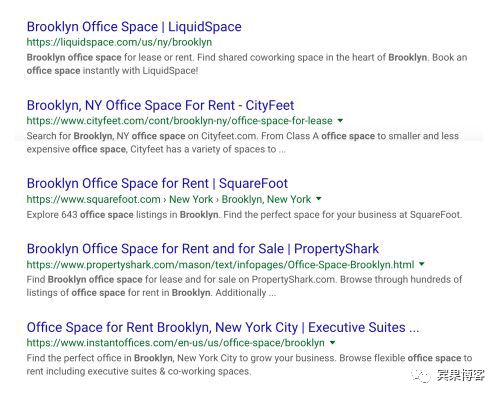Image resolution: width=500 pixels, height=397 pixels.
Task: Open the CityFeet office space result title
Action: (x=160, y=105)
